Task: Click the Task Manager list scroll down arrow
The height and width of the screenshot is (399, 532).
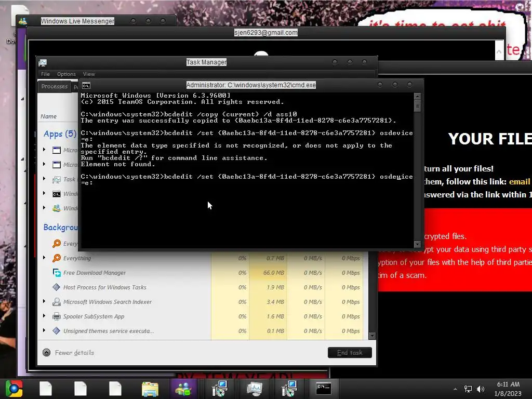Action: [372, 336]
